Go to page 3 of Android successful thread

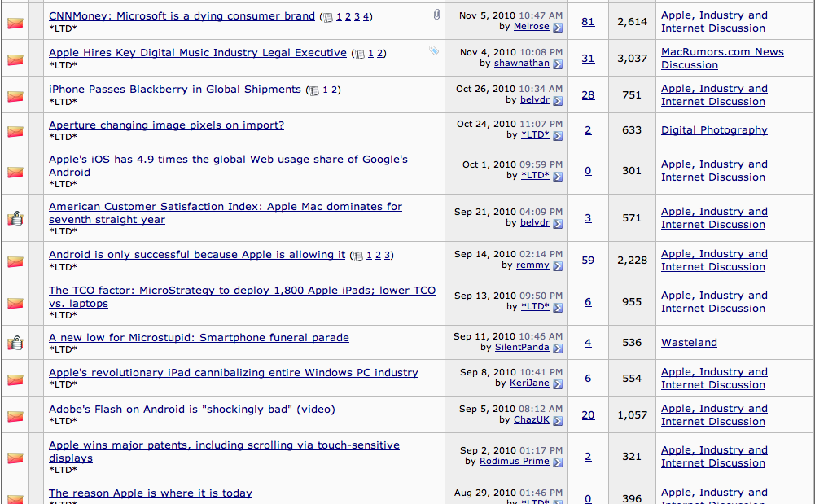pyautogui.click(x=388, y=255)
